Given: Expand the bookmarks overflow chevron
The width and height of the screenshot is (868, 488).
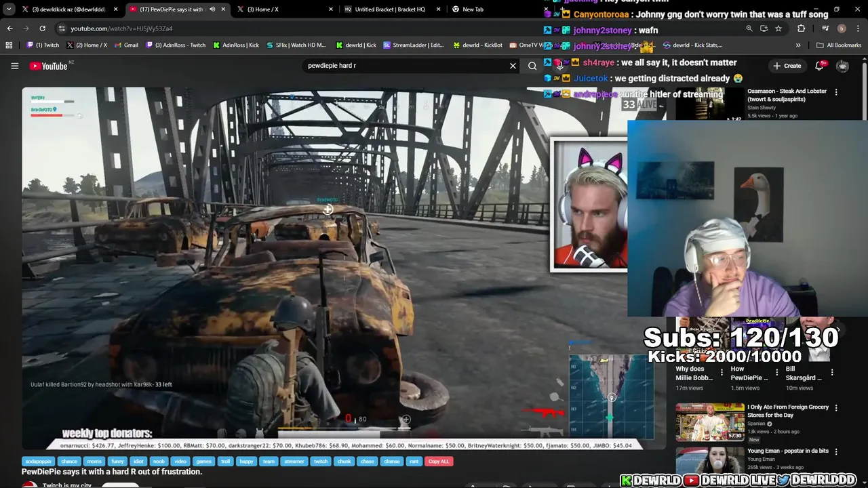Looking at the screenshot, I should click(798, 45).
